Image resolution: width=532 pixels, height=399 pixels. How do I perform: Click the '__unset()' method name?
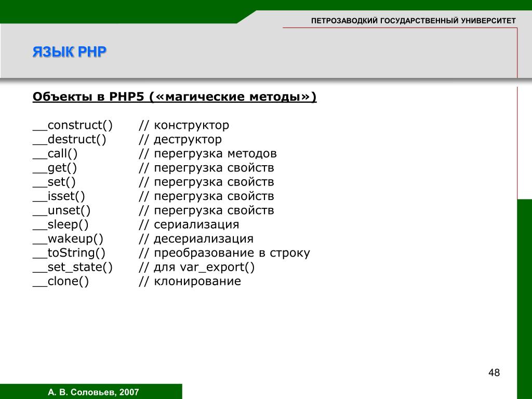61,211
